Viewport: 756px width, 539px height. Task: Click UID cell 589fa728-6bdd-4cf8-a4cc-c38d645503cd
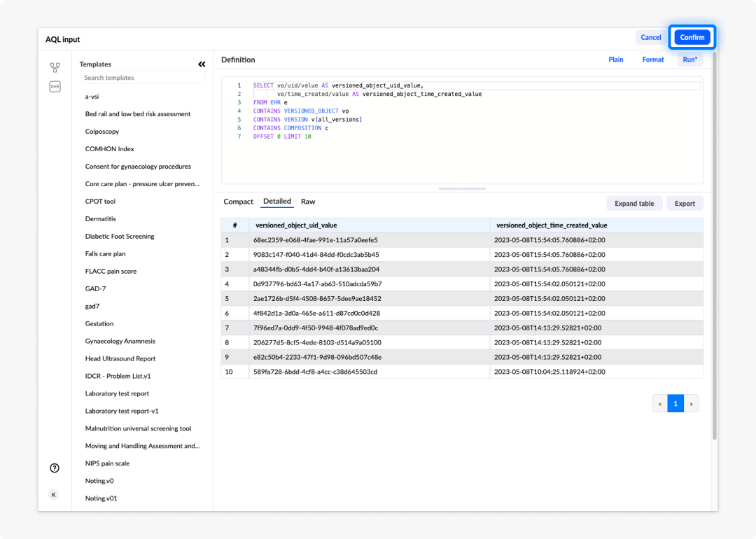(x=370, y=372)
